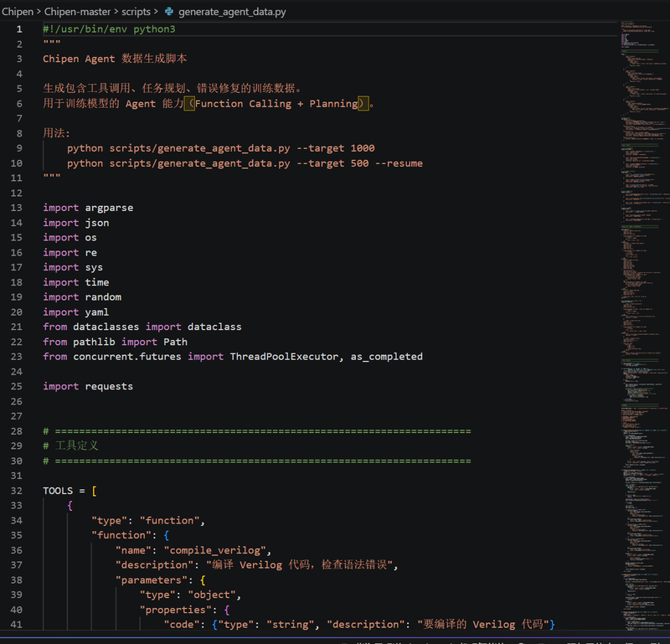Click 'import yaml' line
The width and height of the screenshot is (670, 644).
(x=76, y=312)
